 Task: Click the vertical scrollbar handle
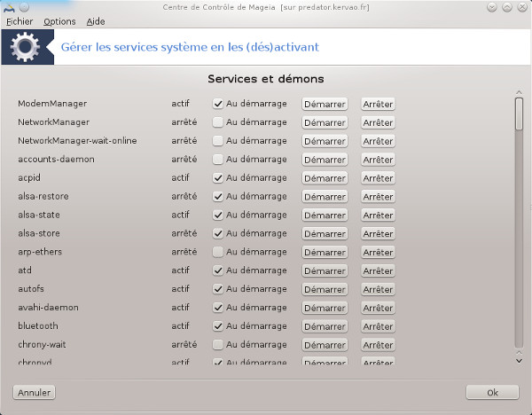[x=519, y=115]
